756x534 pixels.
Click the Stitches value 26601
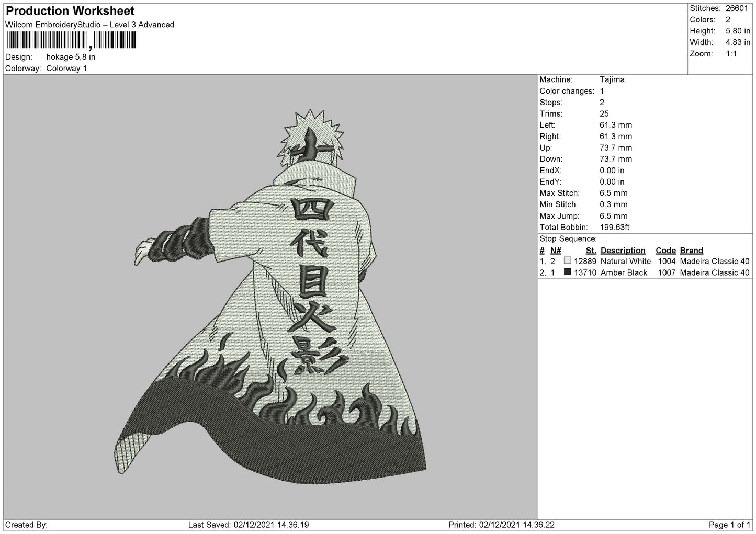click(x=737, y=8)
